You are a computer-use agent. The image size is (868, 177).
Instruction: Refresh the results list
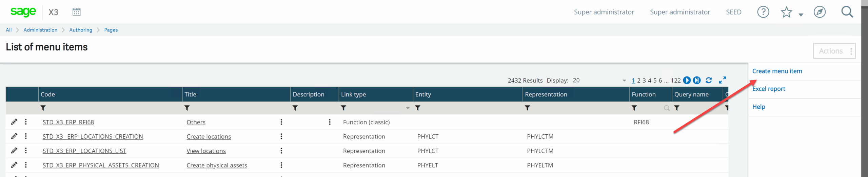point(709,80)
